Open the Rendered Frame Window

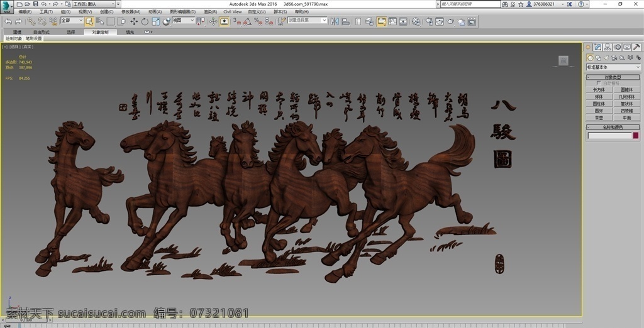click(x=440, y=21)
